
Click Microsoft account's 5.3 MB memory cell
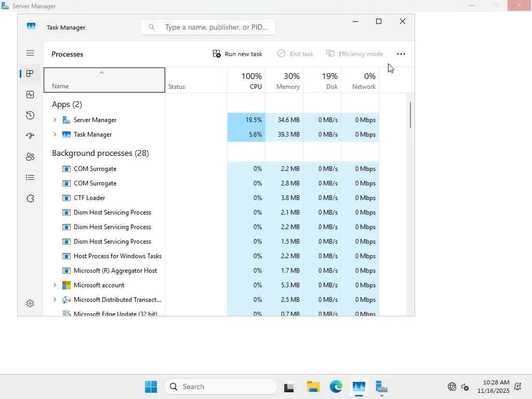(284, 285)
